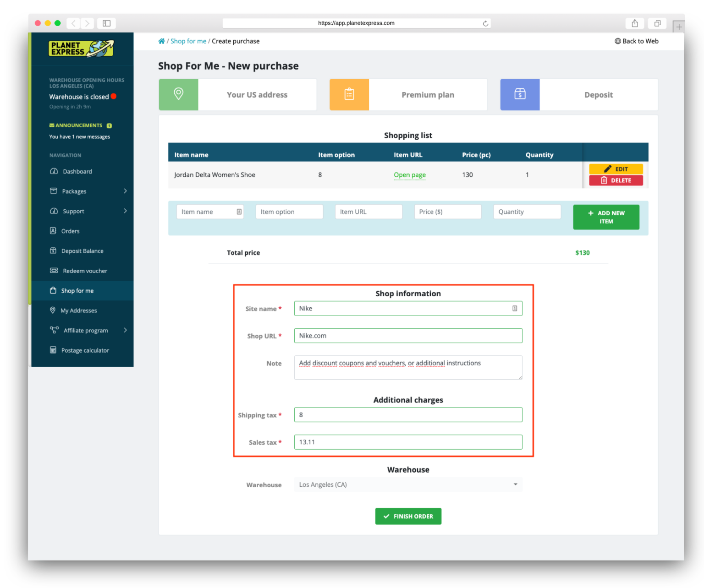Expand the Packages submenu chevron
Screen dimensions: 704x588
(x=125, y=191)
